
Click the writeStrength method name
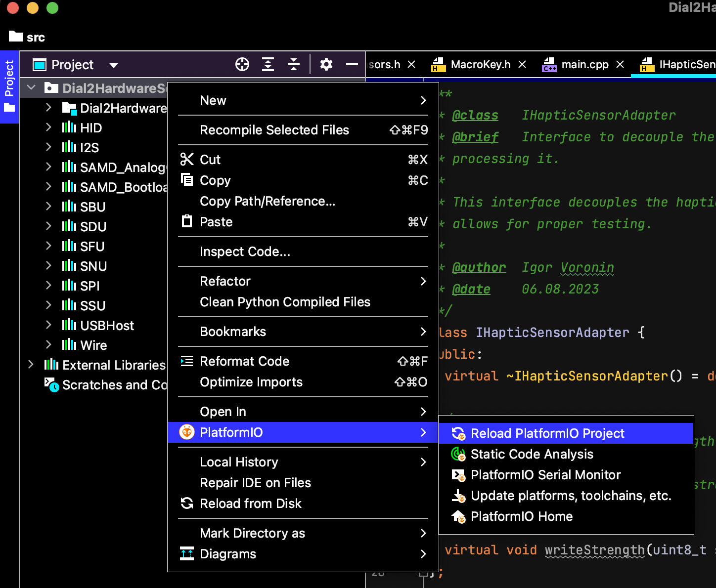point(595,550)
